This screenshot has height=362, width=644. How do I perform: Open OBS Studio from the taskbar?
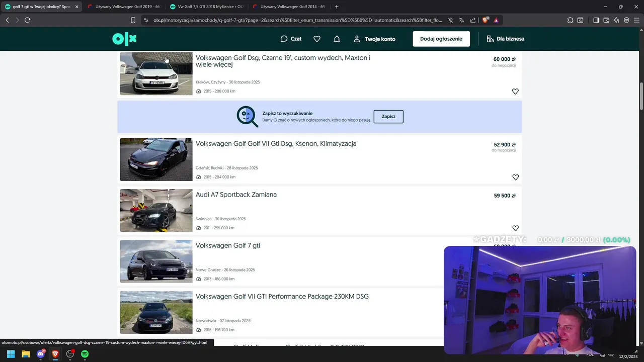pos(70,354)
